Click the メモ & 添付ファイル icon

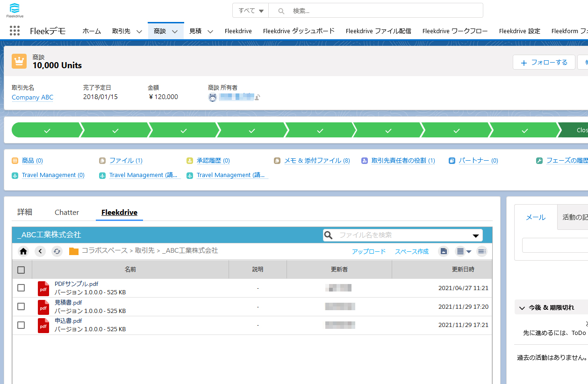pyautogui.click(x=277, y=161)
